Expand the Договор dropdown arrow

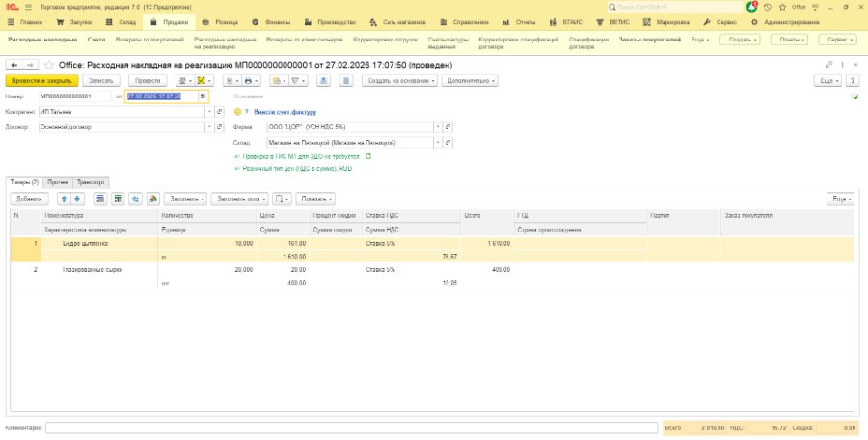pos(208,127)
